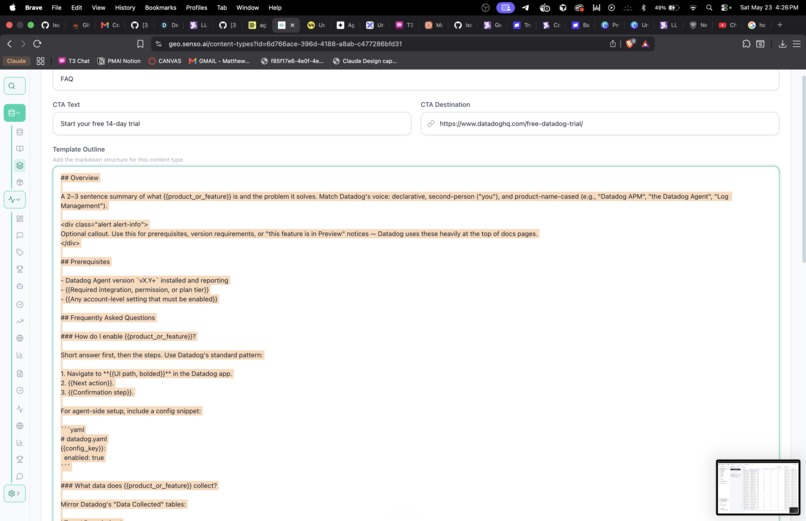Screen dimensions: 806x521
Task: Open the apps grid icon in the bookmarks bar
Action: point(41,61)
